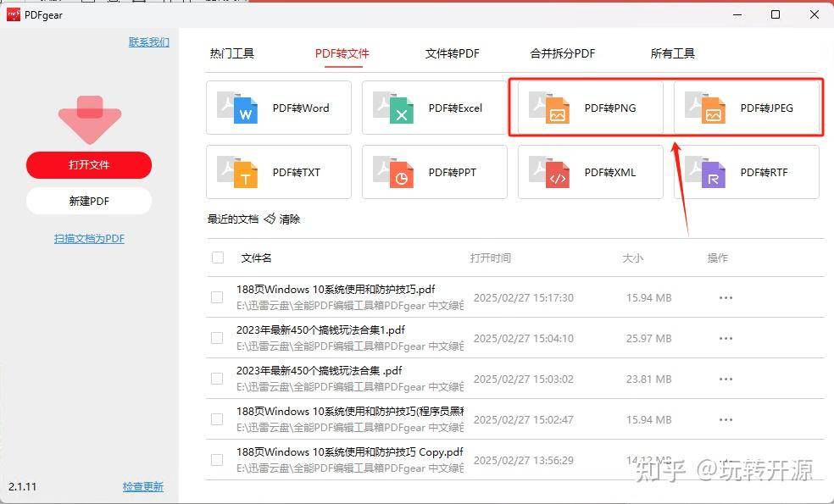Image resolution: width=834 pixels, height=504 pixels.
Task: Open more actions for 15:02:47 file row
Action: [x=726, y=419]
